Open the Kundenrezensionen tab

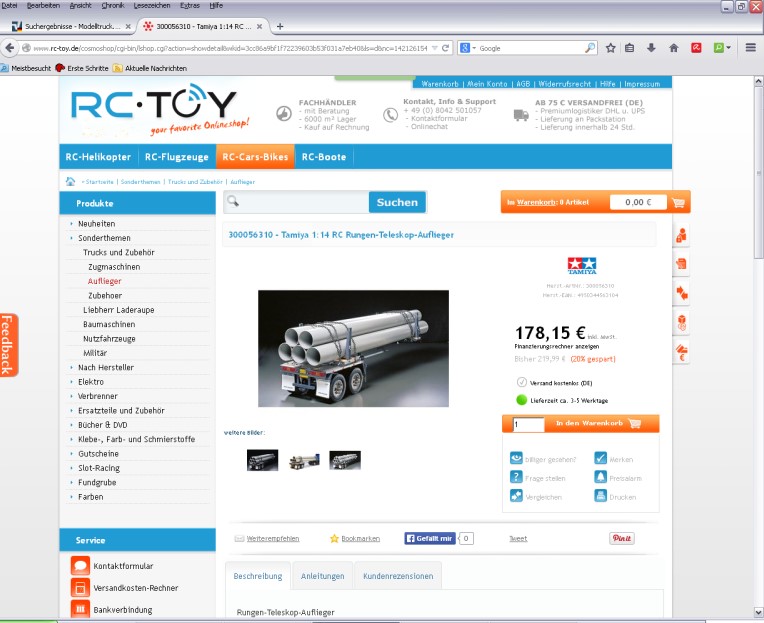click(x=398, y=576)
